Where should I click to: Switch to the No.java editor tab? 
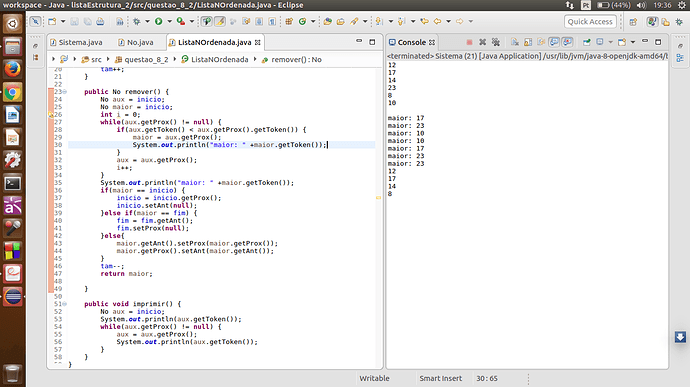[x=136, y=42]
